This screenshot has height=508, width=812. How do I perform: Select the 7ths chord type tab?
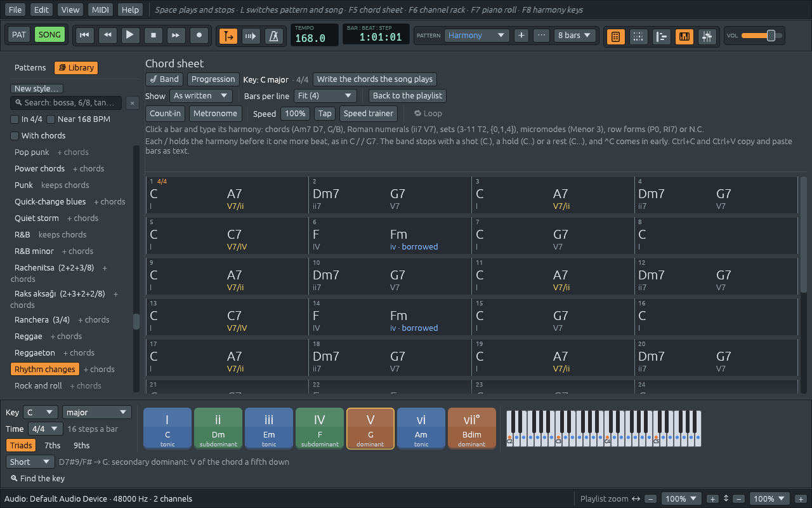52,446
